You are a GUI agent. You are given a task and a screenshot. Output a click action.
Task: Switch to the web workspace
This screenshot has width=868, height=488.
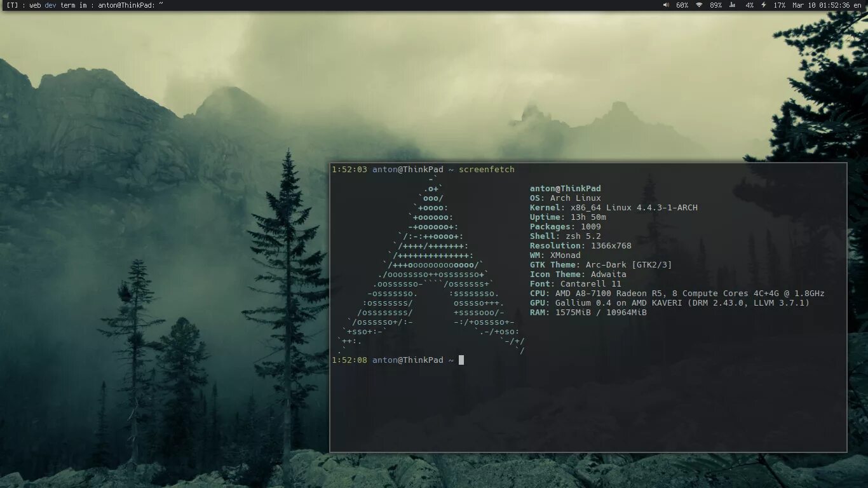pos(35,4)
